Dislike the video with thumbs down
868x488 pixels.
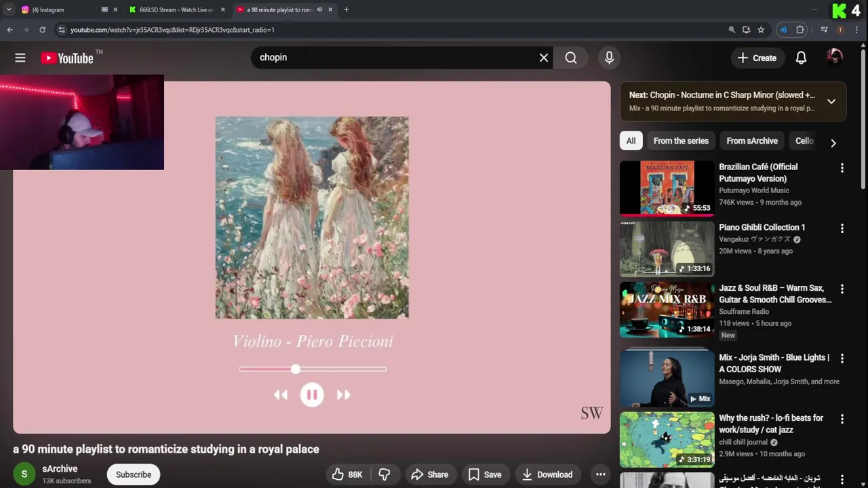click(384, 474)
